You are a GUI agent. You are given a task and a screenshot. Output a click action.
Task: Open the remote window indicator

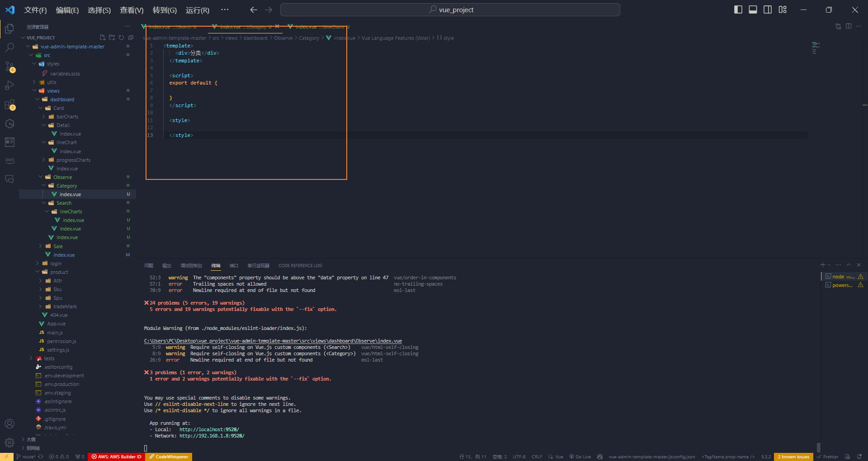point(6,457)
